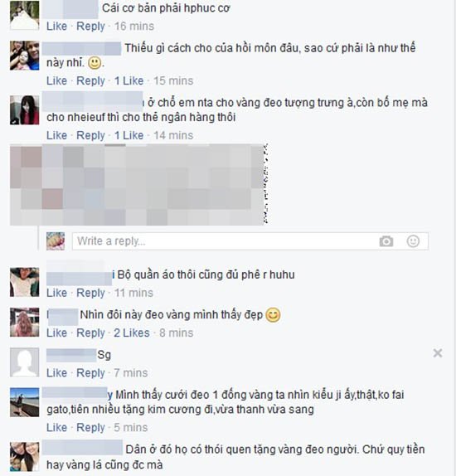Reply to the comment posted 16 mins ago
456x476 pixels.
(90, 26)
